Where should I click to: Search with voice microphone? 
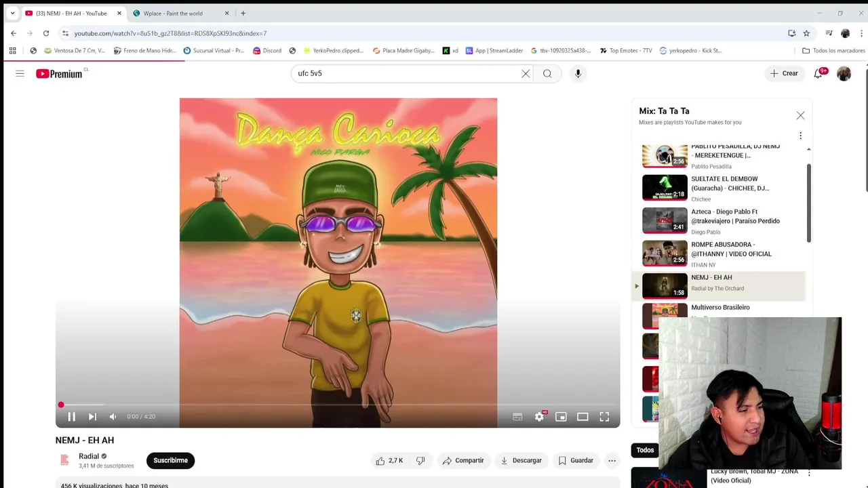point(578,73)
